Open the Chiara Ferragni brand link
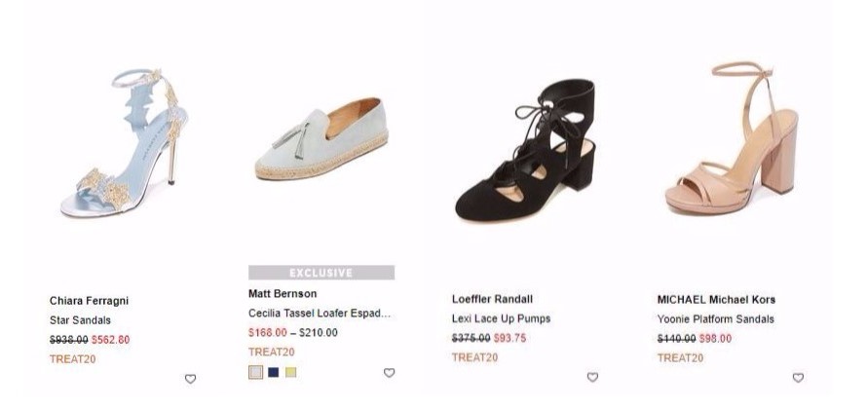This screenshot has height=408, width=868. point(89,301)
